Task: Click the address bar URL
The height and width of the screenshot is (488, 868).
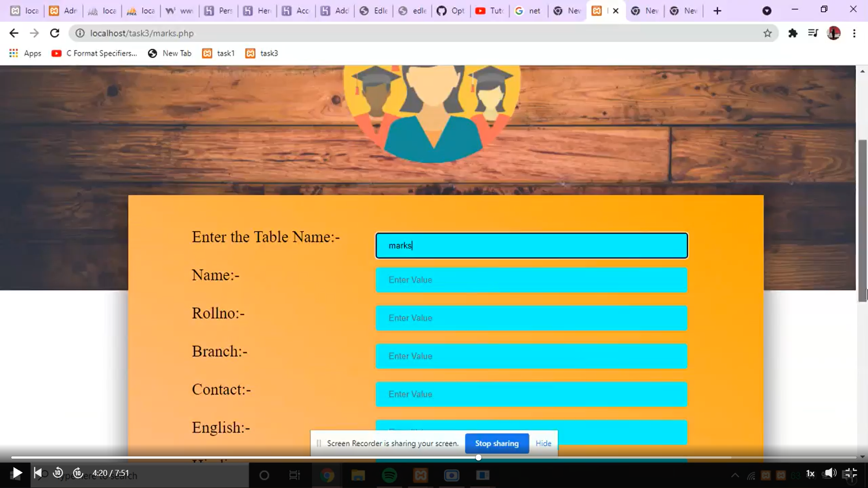Action: [142, 33]
